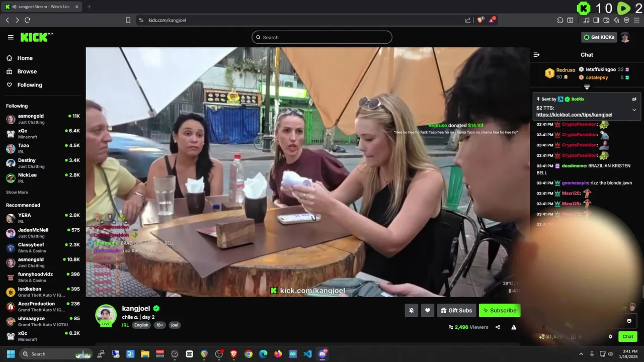Click the browser address bar URL
The height and width of the screenshot is (362, 644).
[167, 20]
